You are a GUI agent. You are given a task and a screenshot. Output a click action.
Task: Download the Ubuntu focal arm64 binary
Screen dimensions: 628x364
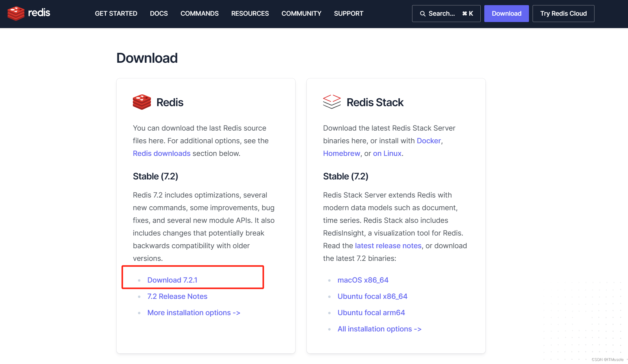pos(371,312)
